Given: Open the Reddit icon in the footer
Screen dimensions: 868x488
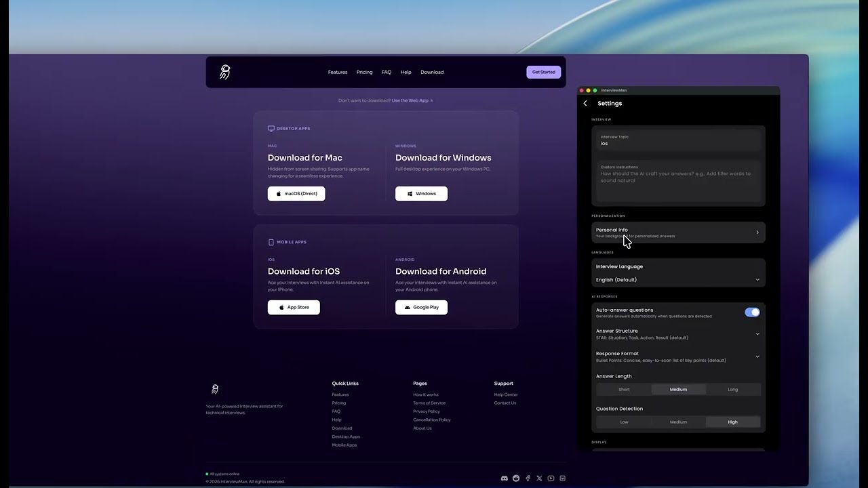Looking at the screenshot, I should (516, 479).
